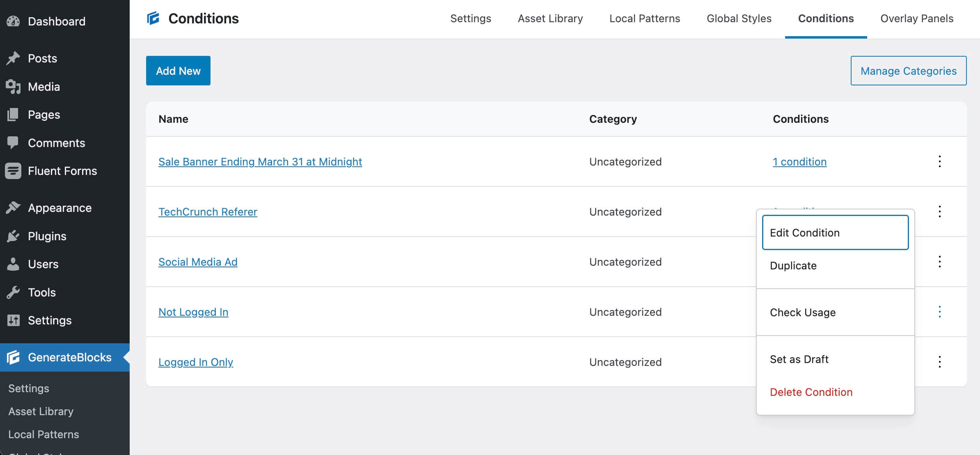Viewport: 980px width, 455px height.
Task: Click the Fluent Forms icon
Action: tap(13, 171)
